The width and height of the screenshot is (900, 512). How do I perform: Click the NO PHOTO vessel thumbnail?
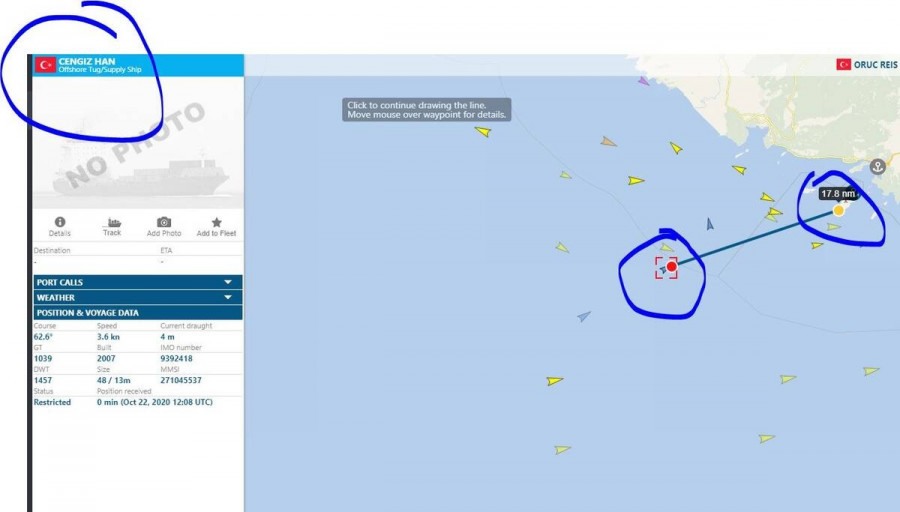point(138,142)
